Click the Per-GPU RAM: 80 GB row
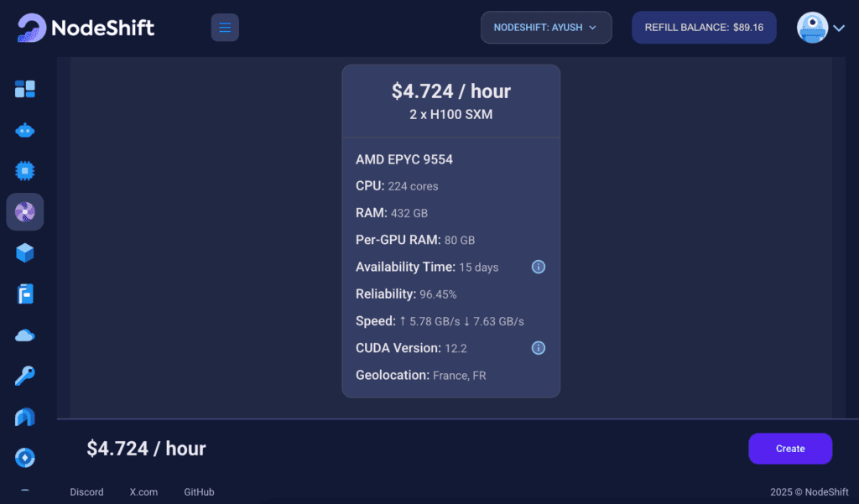 click(415, 240)
